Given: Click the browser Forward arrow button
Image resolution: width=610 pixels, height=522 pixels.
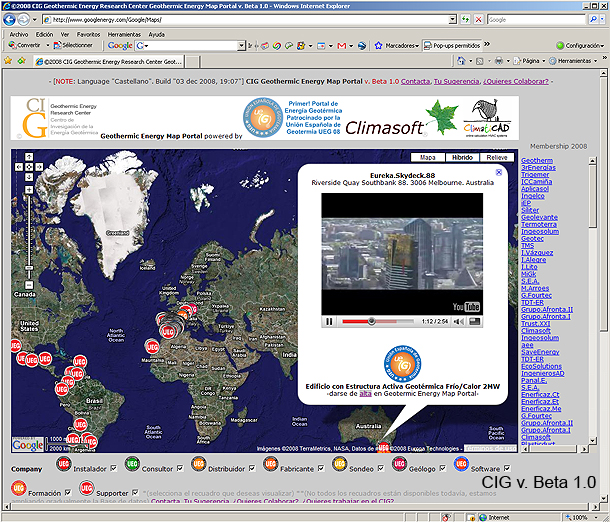Looking at the screenshot, I should (x=23, y=19).
